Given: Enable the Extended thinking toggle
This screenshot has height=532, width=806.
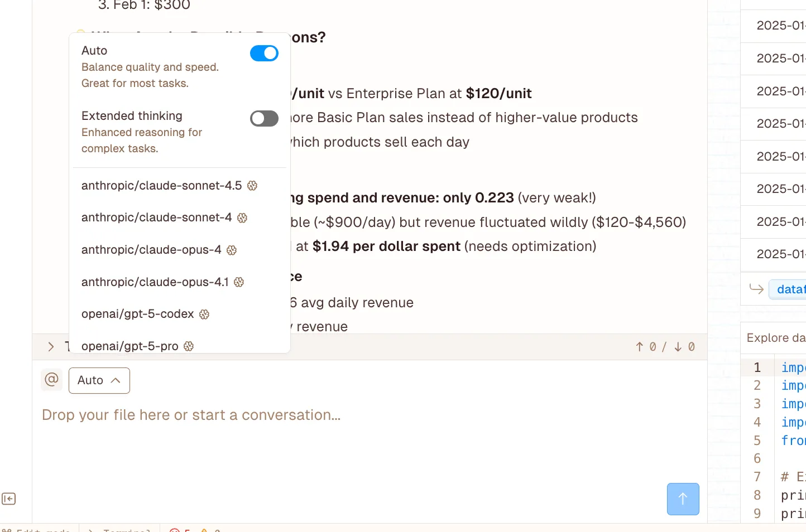Looking at the screenshot, I should 264,118.
